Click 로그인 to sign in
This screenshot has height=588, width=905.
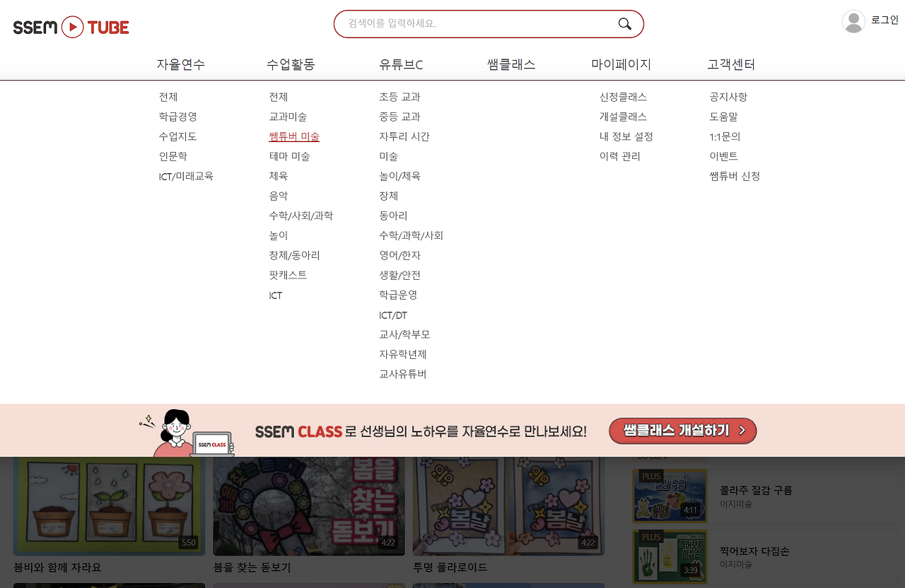point(886,21)
